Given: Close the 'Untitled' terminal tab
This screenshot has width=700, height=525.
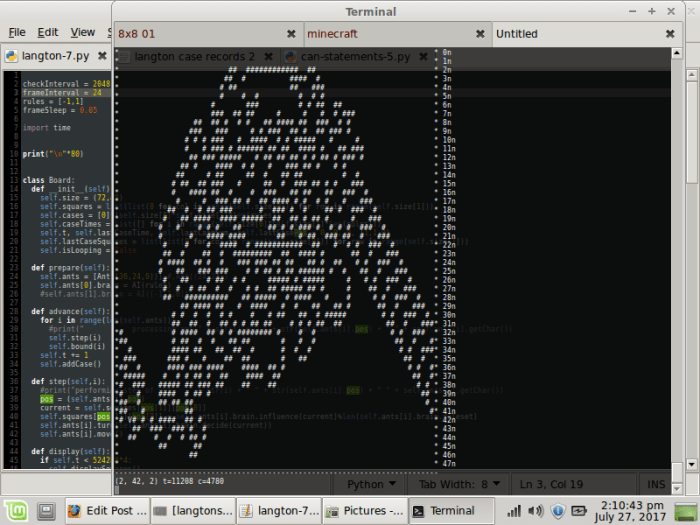Looking at the screenshot, I should pos(669,34).
